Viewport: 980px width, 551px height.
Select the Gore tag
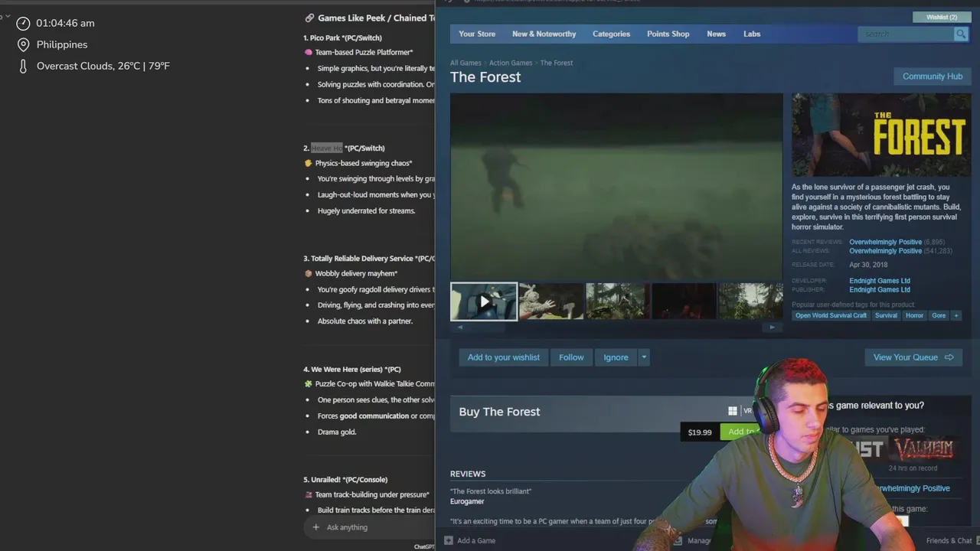(x=939, y=315)
